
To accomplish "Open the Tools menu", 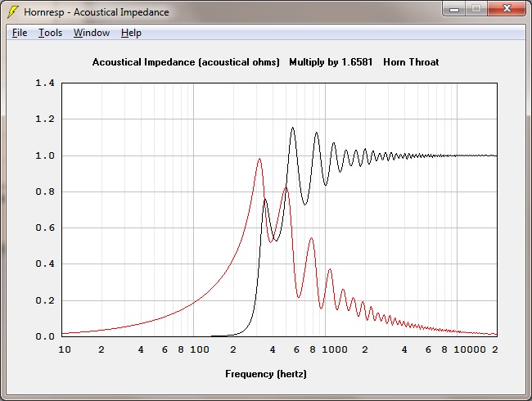I will [x=50, y=33].
